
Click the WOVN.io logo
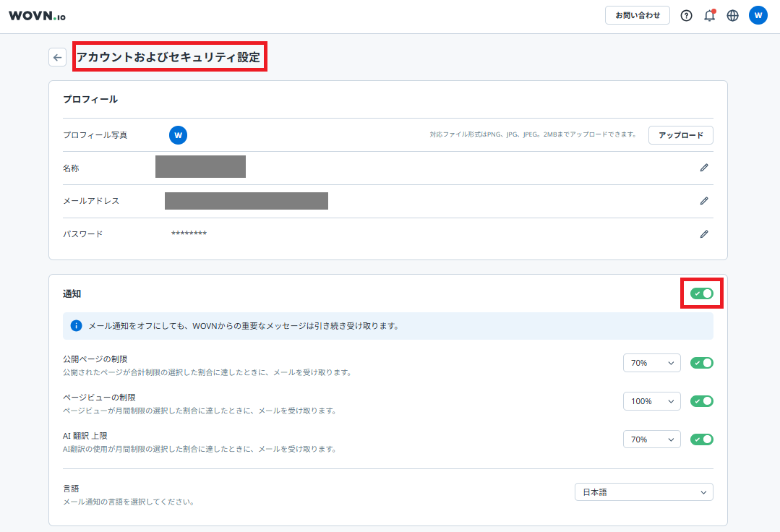point(38,14)
